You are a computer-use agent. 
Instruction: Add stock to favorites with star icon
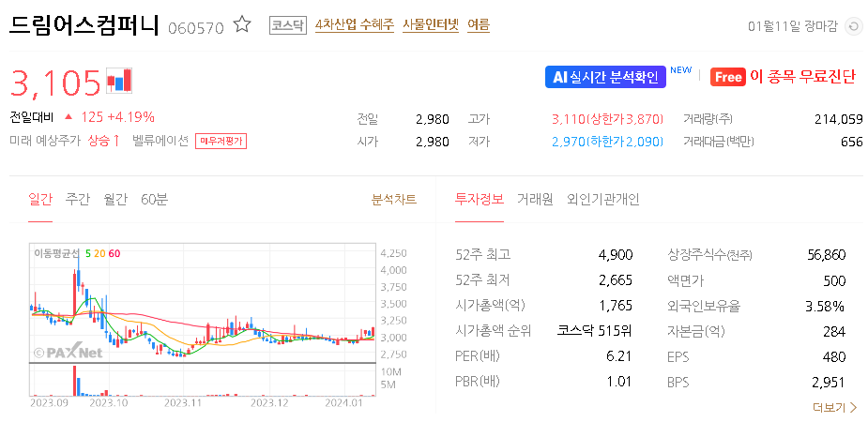pyautogui.click(x=242, y=25)
